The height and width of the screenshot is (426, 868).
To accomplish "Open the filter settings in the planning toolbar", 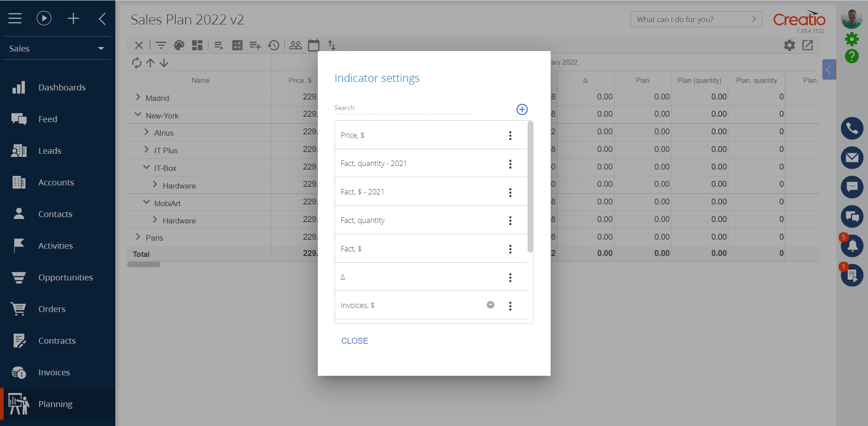I will point(161,45).
